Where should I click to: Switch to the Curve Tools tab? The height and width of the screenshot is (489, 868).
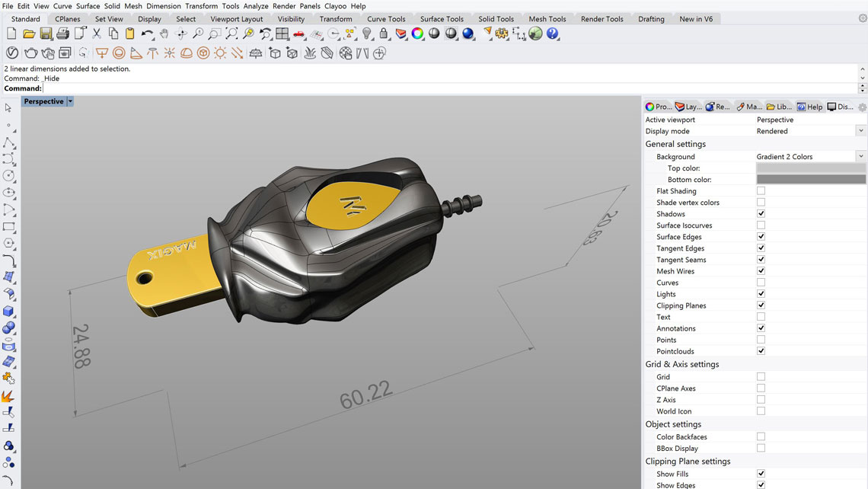386,19
